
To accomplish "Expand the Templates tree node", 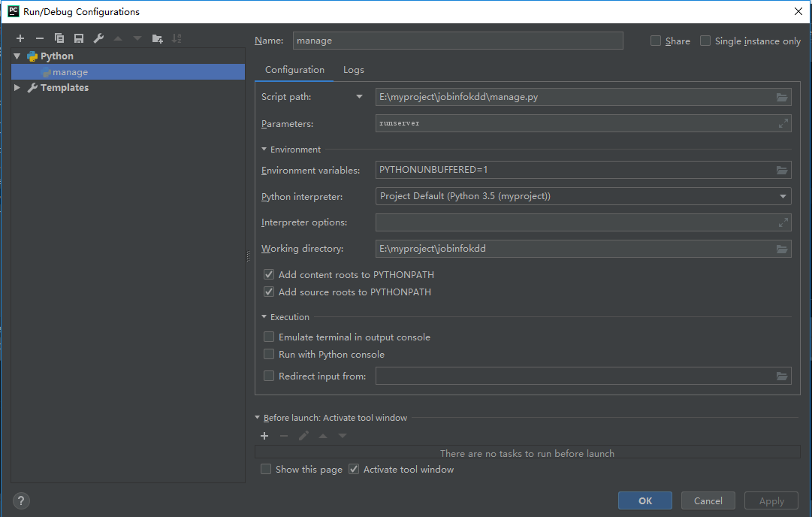I will click(17, 88).
